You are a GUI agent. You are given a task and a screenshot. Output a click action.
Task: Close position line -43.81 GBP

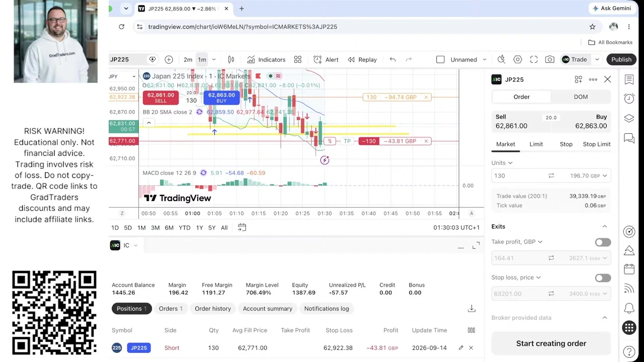pos(426,141)
